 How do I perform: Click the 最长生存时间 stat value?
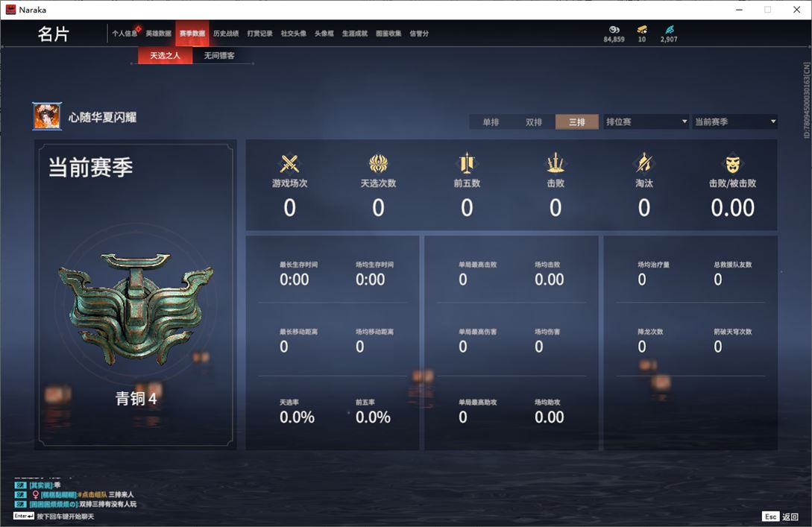click(294, 280)
